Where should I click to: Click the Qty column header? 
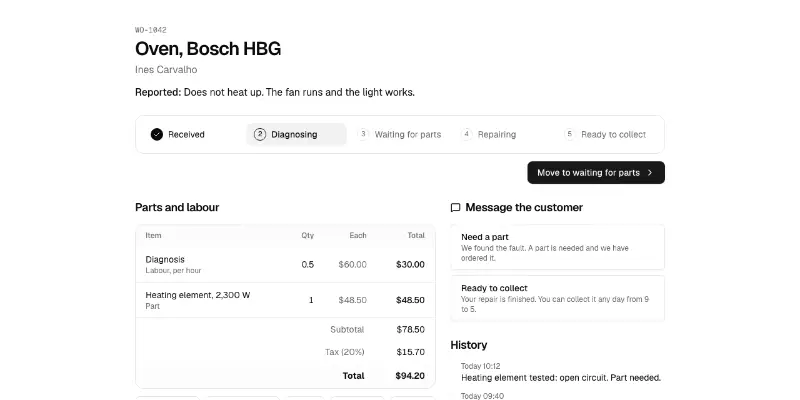click(x=308, y=236)
